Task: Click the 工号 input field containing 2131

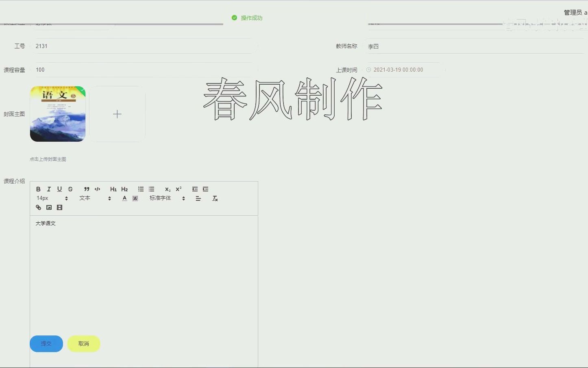Action: pos(144,46)
